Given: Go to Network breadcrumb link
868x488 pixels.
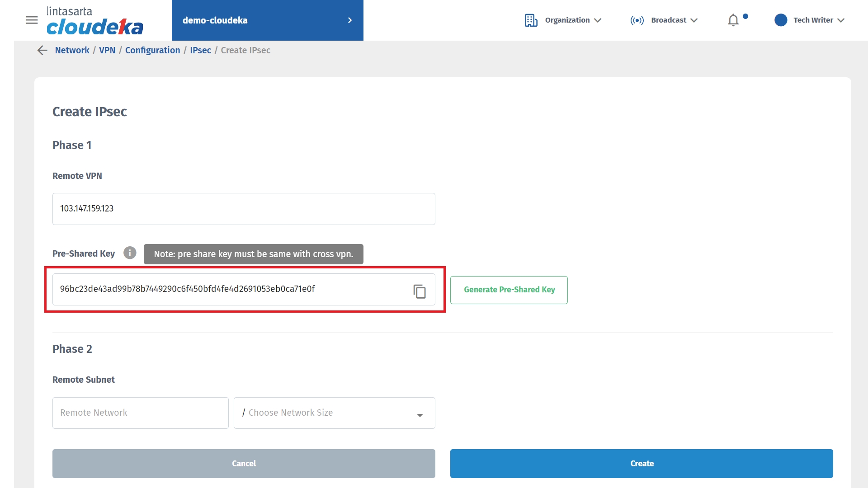Looking at the screenshot, I should (72, 50).
